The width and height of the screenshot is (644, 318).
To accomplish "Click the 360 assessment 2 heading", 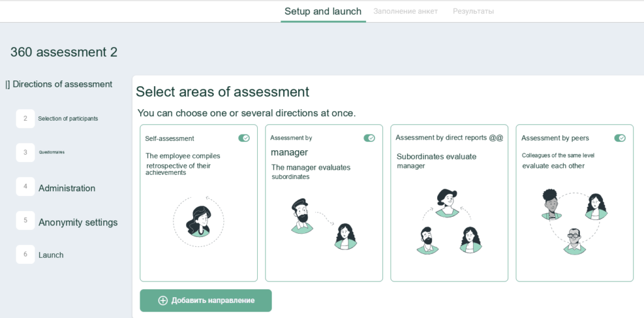I will (64, 52).
